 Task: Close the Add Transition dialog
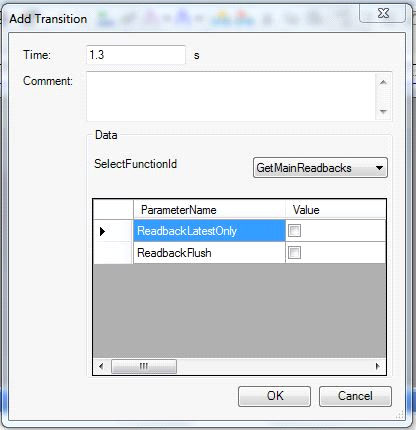click(x=383, y=13)
